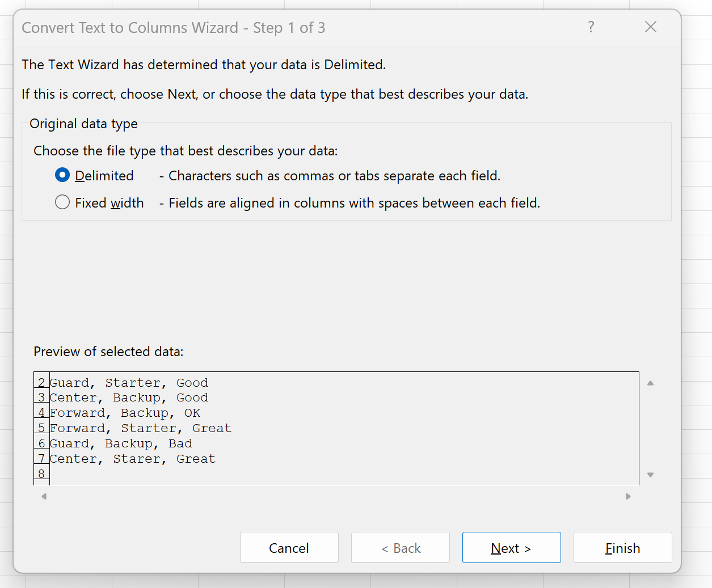Open help with the question mark icon

[x=591, y=27]
